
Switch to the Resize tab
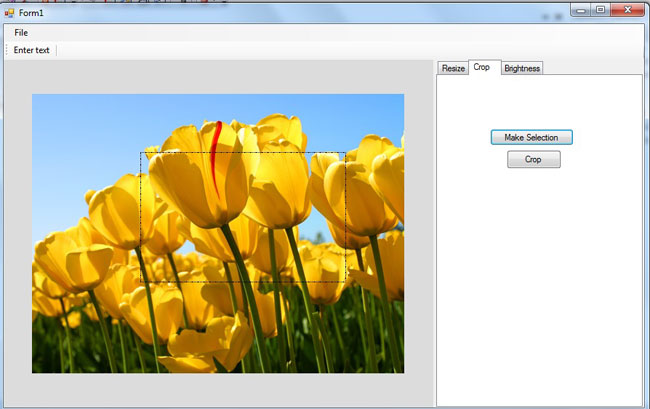point(453,68)
